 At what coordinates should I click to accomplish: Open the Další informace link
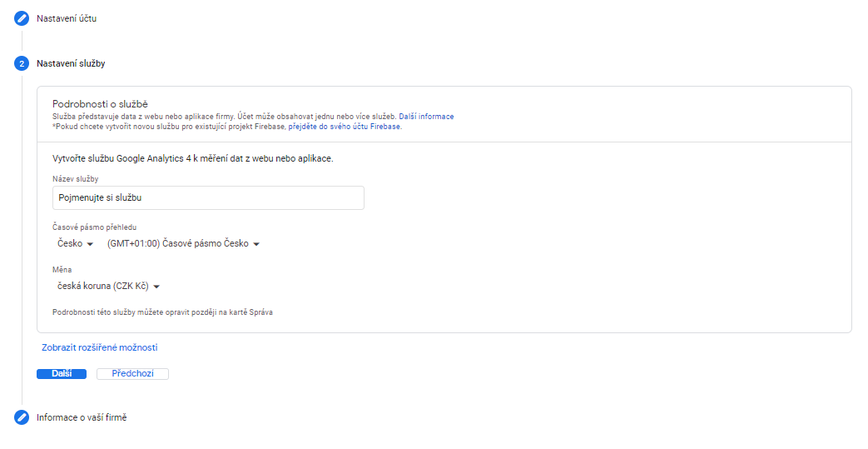(426, 117)
